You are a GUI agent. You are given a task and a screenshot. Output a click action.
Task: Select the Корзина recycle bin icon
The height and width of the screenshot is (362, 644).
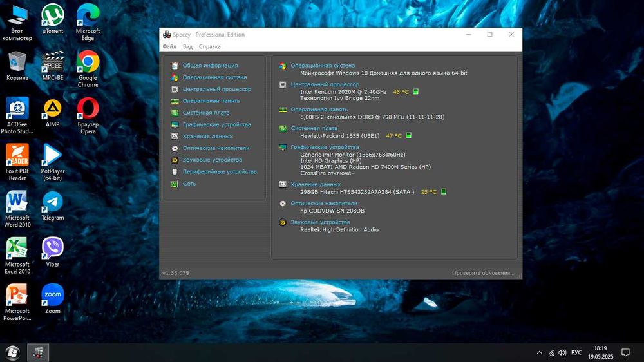[17, 66]
